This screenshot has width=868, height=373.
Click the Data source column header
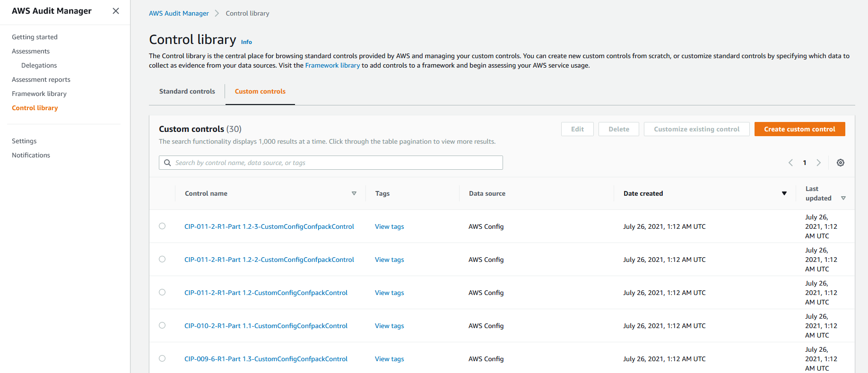(x=487, y=193)
